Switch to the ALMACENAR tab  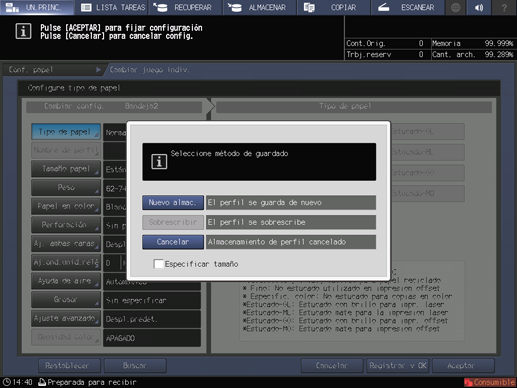260,7
